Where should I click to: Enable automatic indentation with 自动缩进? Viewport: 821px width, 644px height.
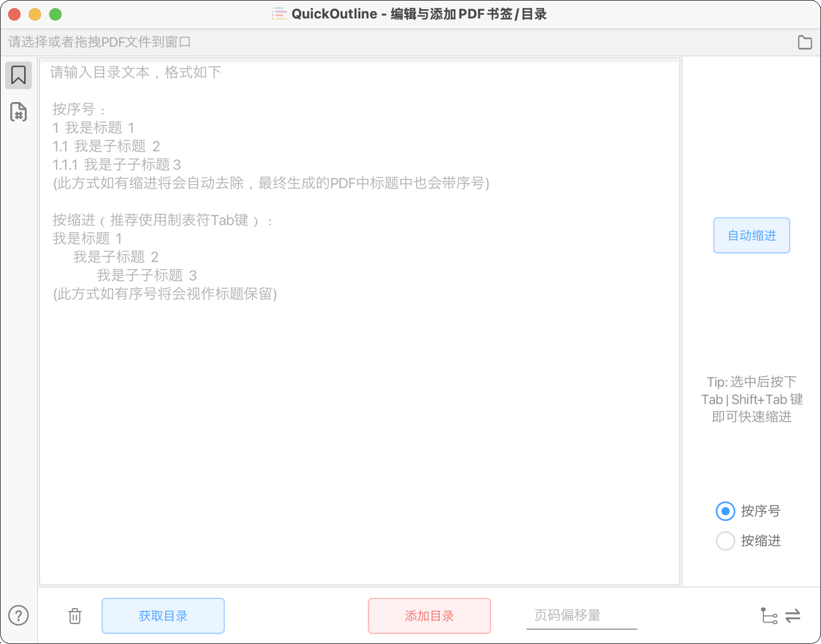point(751,235)
